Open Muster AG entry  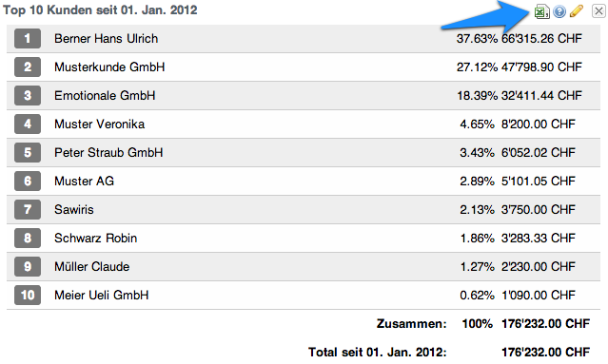pyautogui.click(x=84, y=181)
